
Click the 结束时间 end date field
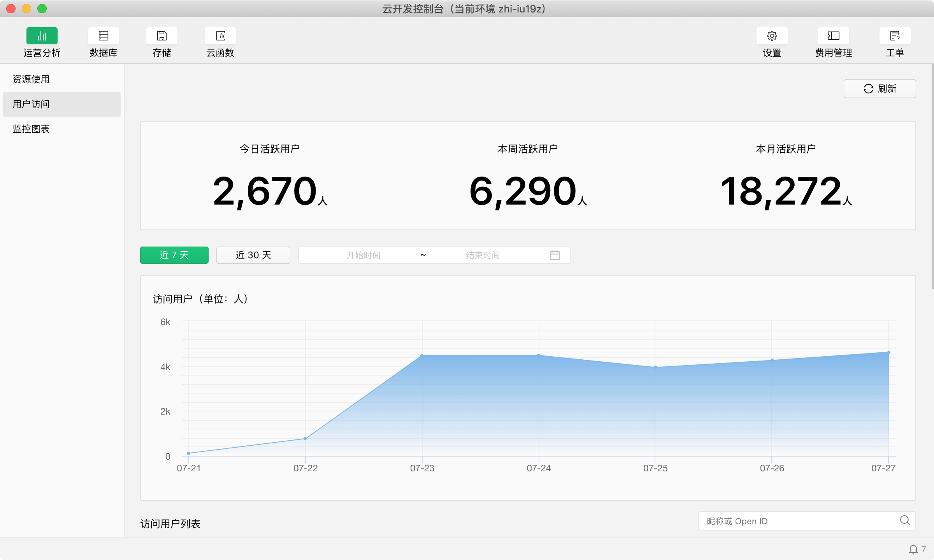(x=483, y=255)
